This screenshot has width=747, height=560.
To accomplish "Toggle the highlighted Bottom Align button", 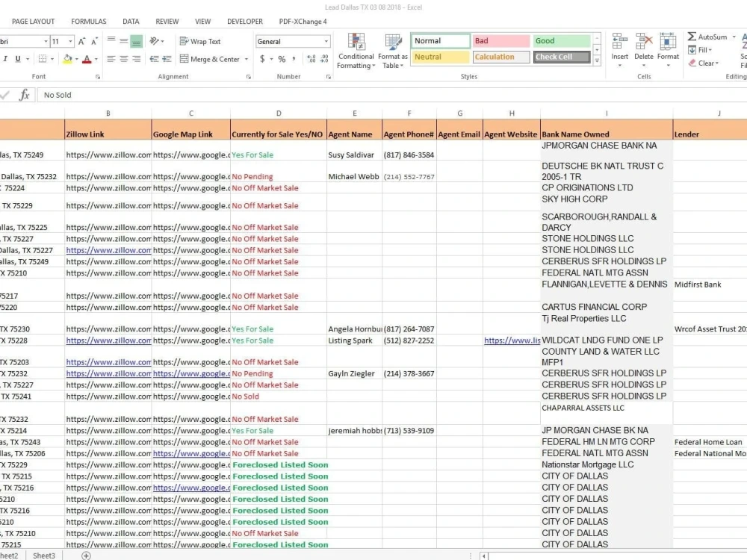I will (x=136, y=41).
